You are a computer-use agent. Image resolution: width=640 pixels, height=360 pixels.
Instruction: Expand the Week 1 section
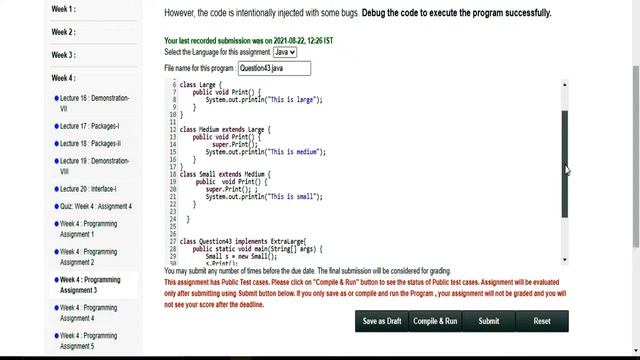(x=63, y=9)
